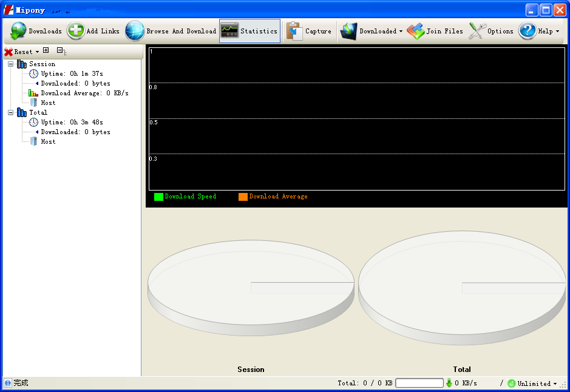Select Browse And Download label

coord(182,31)
